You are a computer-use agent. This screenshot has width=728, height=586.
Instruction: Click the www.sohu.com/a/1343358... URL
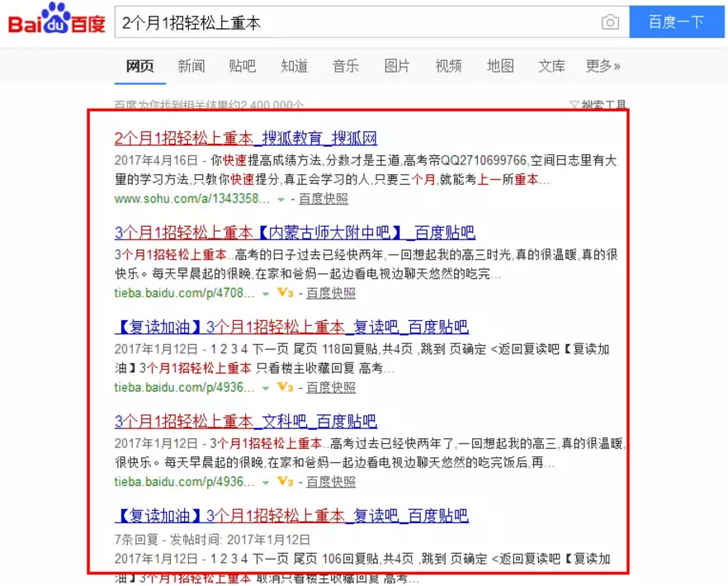191,199
